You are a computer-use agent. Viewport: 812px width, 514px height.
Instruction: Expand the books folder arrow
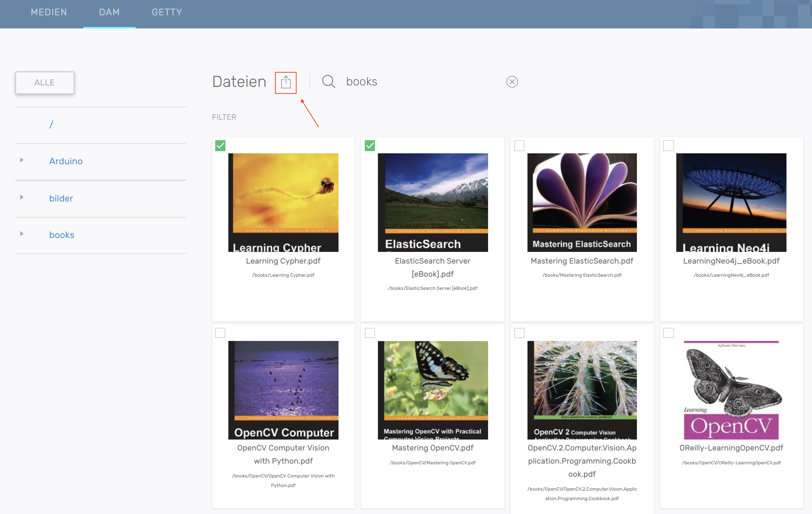(22, 234)
